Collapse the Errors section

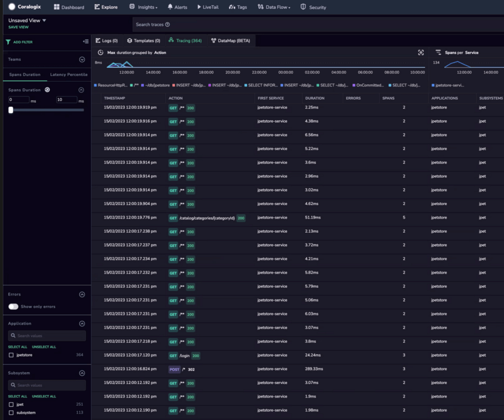(82, 295)
